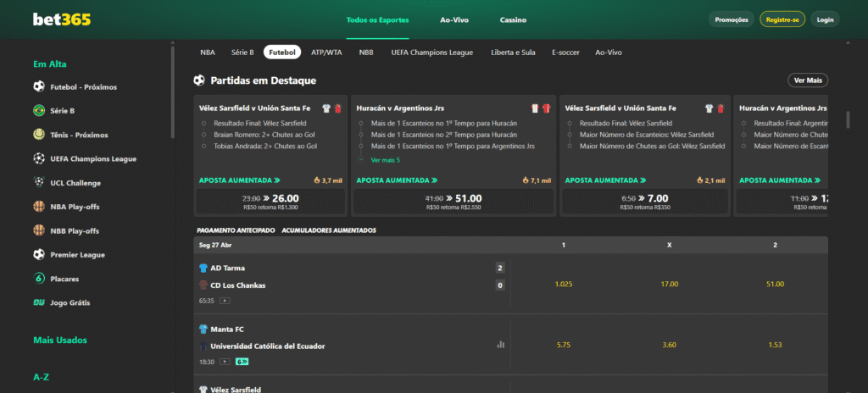Click the Tênis - Próximos tennis ball icon
Image resolution: width=868 pixels, height=393 pixels.
click(39, 135)
